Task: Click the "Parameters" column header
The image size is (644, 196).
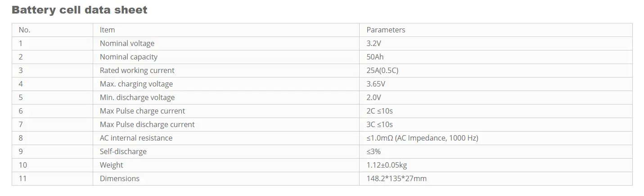Action: 386,30
